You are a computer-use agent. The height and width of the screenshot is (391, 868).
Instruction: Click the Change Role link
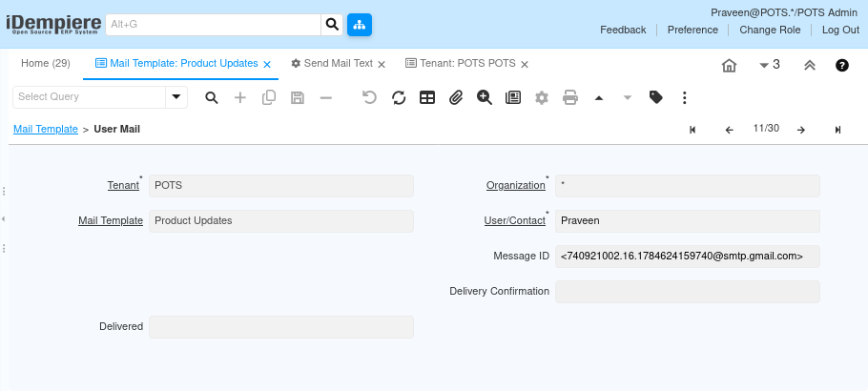click(x=770, y=30)
